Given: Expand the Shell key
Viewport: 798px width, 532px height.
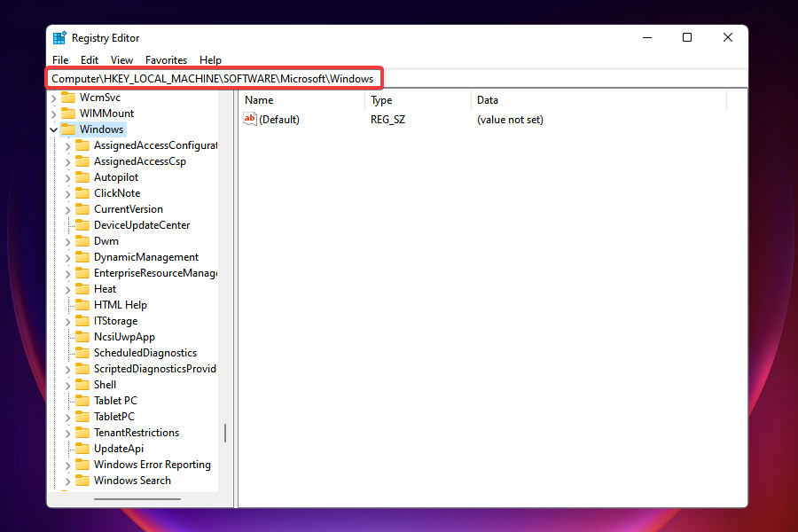Looking at the screenshot, I should coord(67,386).
